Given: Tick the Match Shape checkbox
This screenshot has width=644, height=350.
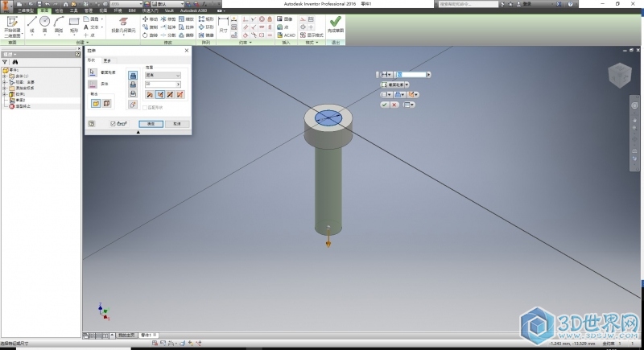Looking at the screenshot, I should pos(145,108).
